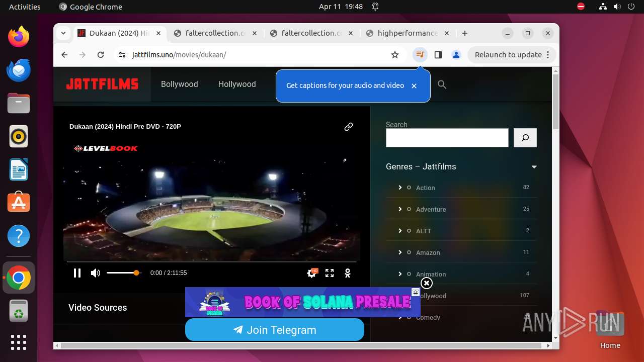The height and width of the screenshot is (362, 644).
Task: Open the Hollywood menu
Action: click(237, 84)
